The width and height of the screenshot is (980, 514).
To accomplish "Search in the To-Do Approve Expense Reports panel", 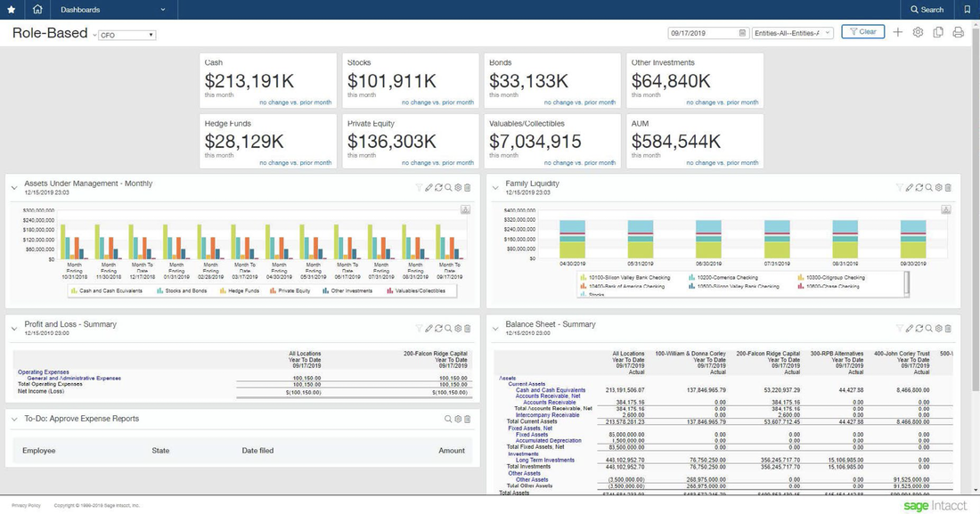I will (x=448, y=419).
